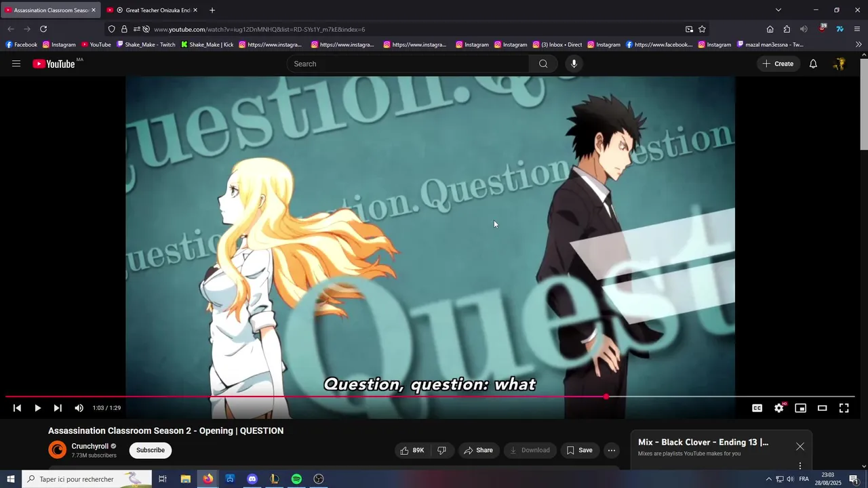Open Spotify from the taskbar

coord(296,479)
